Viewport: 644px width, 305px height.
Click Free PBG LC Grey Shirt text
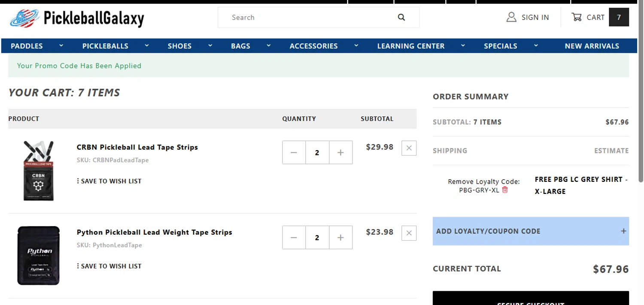click(x=581, y=185)
